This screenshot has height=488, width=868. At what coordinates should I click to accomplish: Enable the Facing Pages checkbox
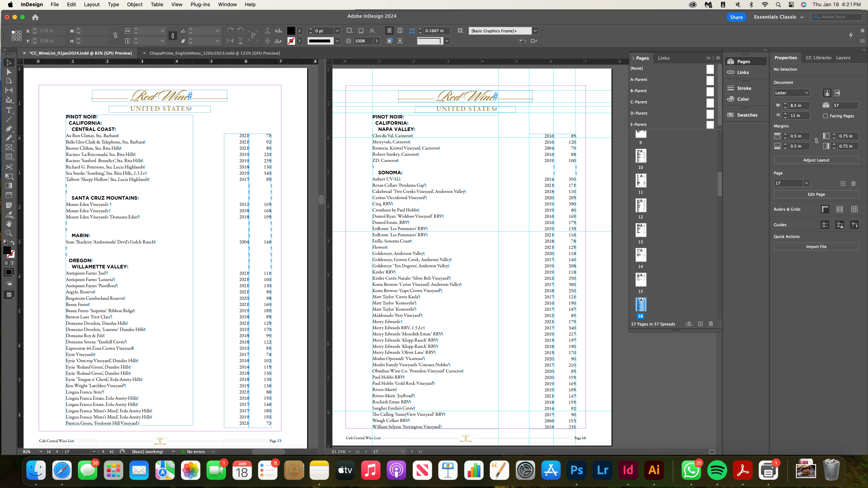tap(825, 116)
